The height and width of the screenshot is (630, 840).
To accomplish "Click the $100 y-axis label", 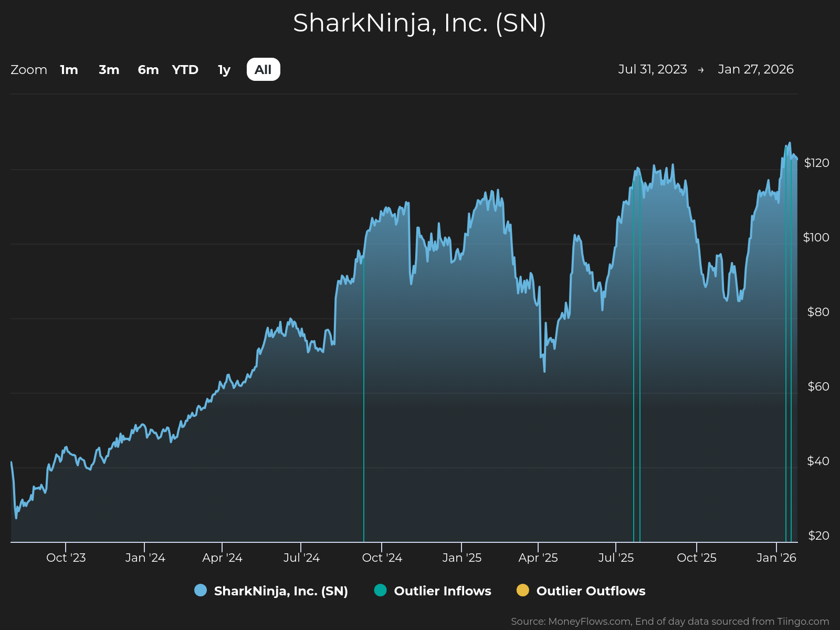I will tap(816, 238).
